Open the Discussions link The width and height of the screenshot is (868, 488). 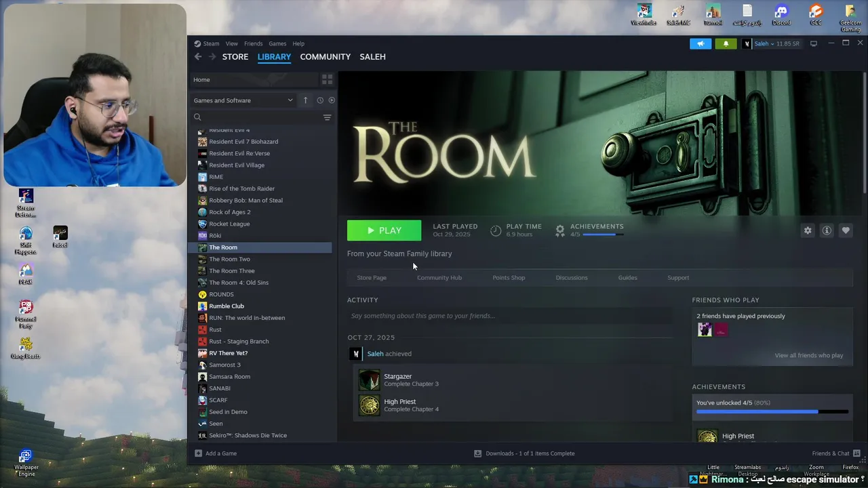[x=572, y=277]
